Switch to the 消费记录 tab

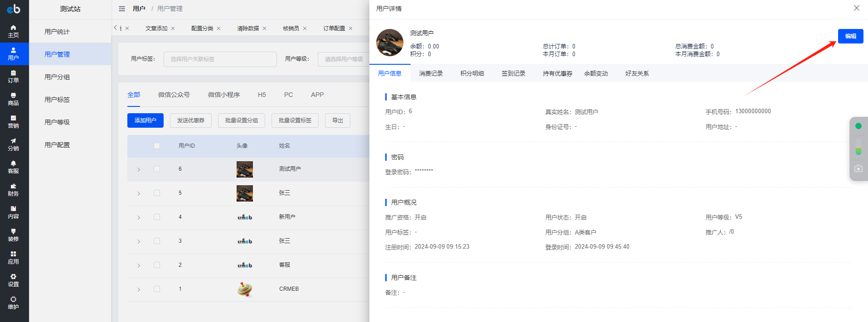[x=431, y=73]
